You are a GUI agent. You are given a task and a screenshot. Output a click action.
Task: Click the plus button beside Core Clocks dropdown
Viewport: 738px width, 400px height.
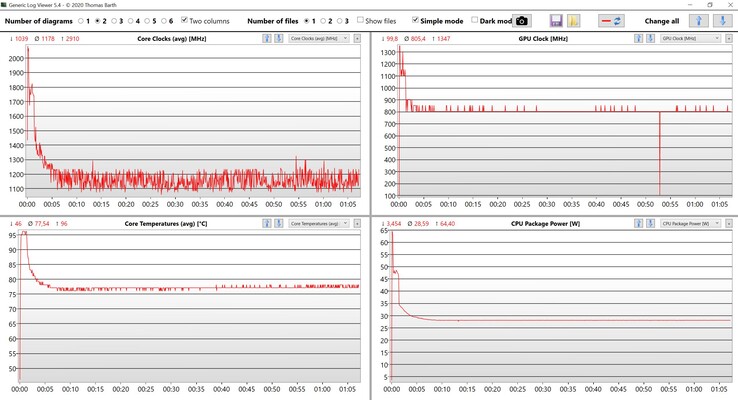coord(358,38)
